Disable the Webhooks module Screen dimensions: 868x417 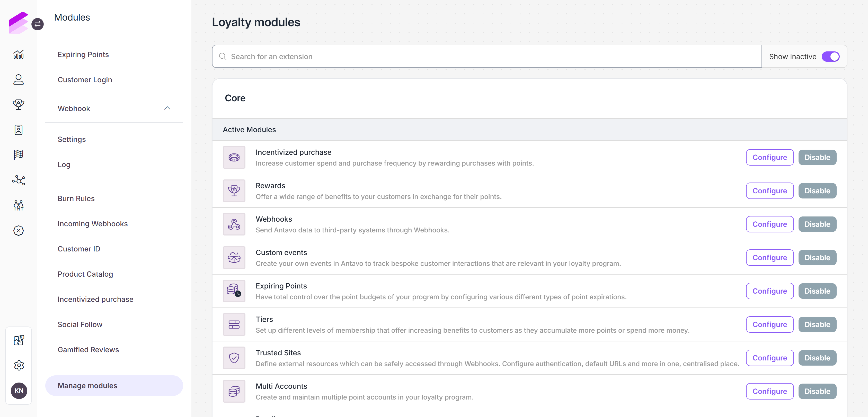pos(817,224)
